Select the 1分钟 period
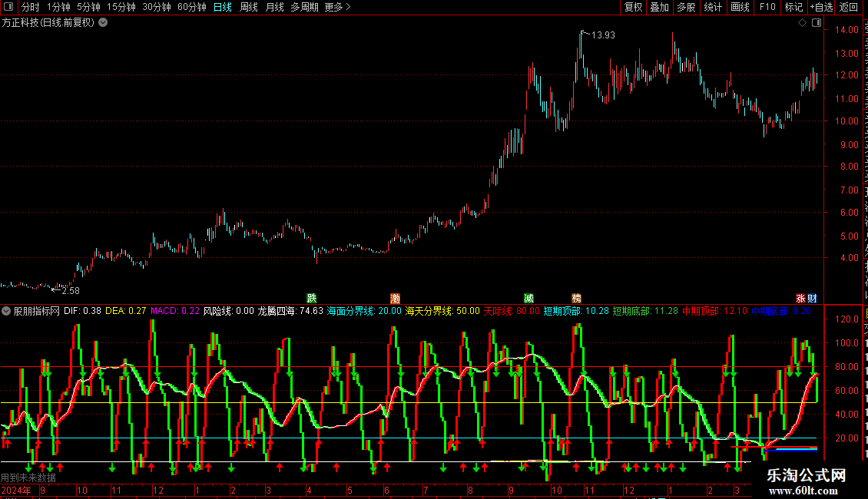 point(58,7)
